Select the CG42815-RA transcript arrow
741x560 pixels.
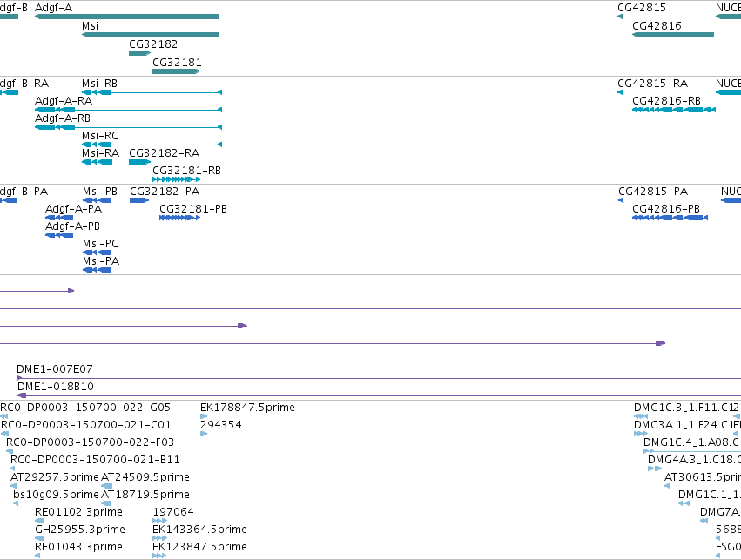pyautogui.click(x=621, y=92)
